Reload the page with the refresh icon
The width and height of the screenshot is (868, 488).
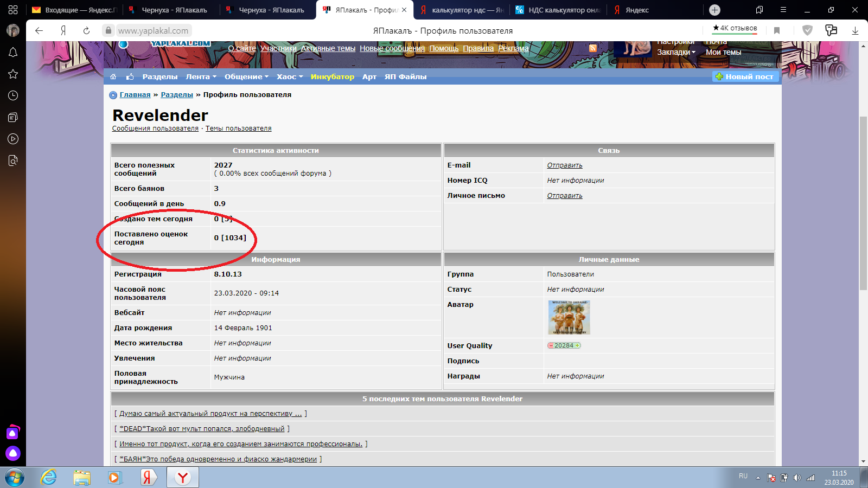pos(86,31)
